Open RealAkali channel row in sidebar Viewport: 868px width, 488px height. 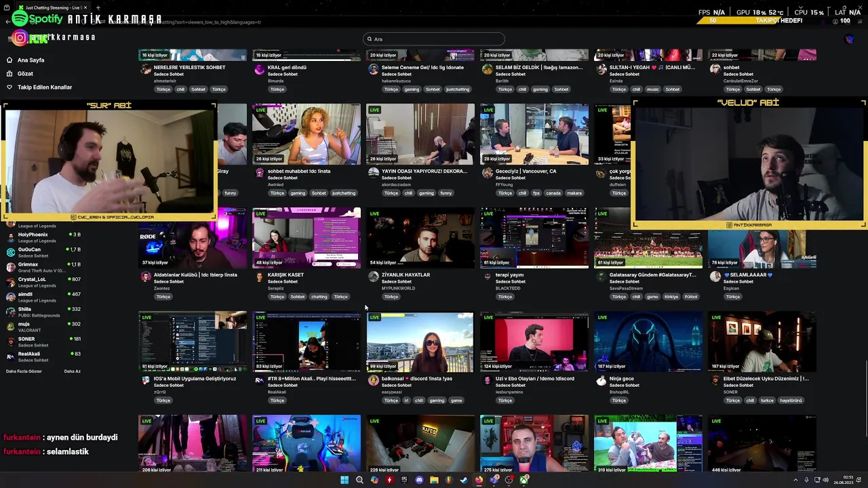(x=44, y=357)
